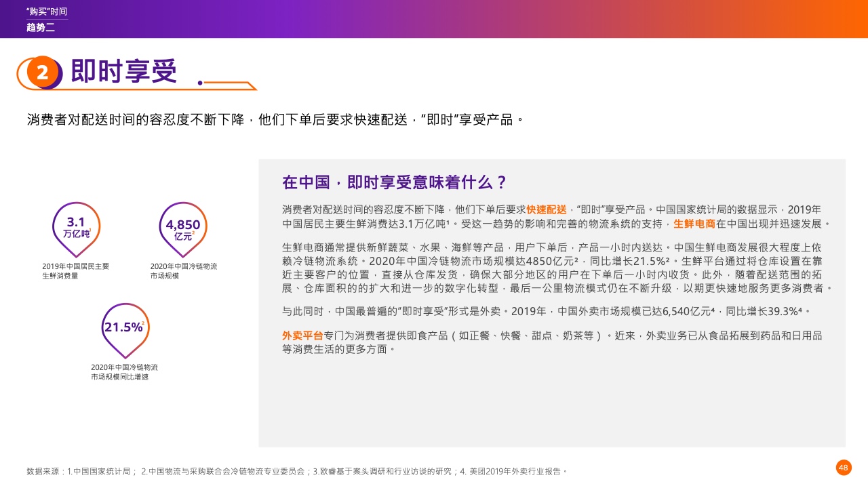Image resolution: width=868 pixels, height=488 pixels.
Task: Click the purple dot on title underline
Action: [199, 83]
